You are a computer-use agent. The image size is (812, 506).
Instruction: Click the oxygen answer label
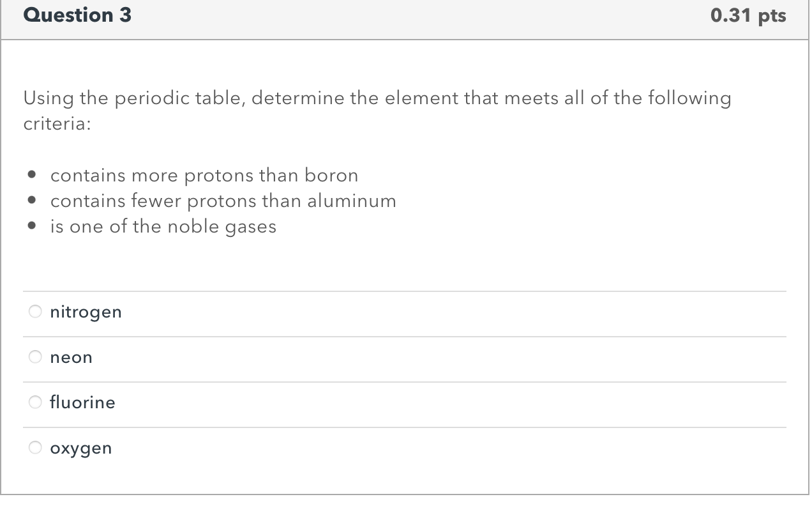point(81,448)
